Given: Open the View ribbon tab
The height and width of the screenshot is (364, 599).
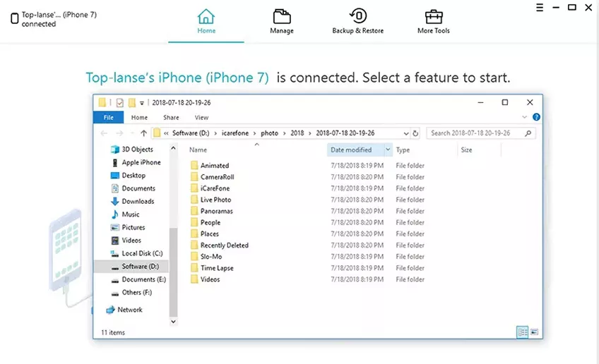Looking at the screenshot, I should [201, 118].
